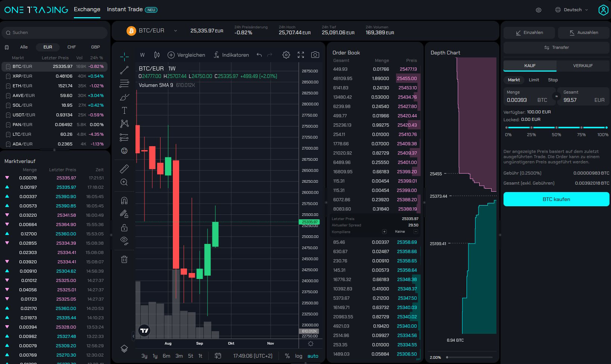This screenshot has width=611, height=364.
Task: Open the emoji sticker tool
Action: point(124,151)
